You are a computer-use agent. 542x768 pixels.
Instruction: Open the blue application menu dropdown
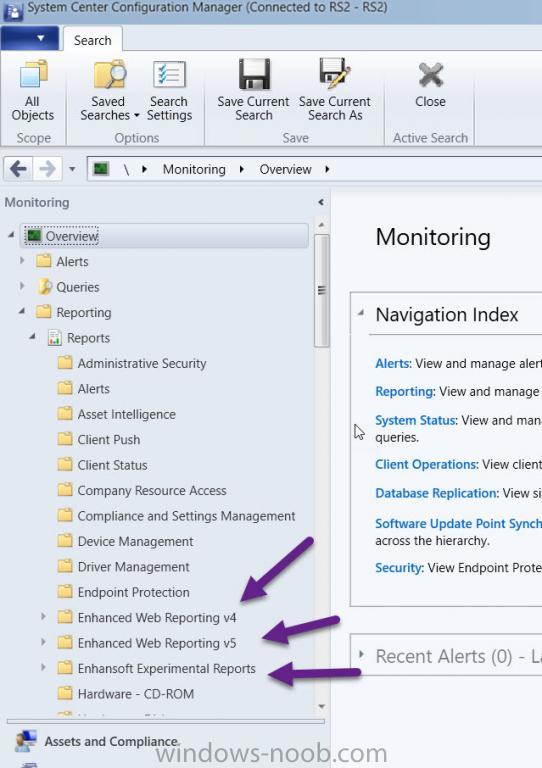(x=30, y=38)
